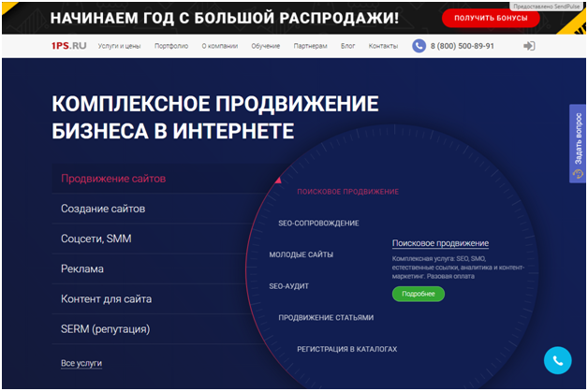The height and width of the screenshot is (391, 588).
Task: Click the blue phone icon beside number
Action: [419, 46]
